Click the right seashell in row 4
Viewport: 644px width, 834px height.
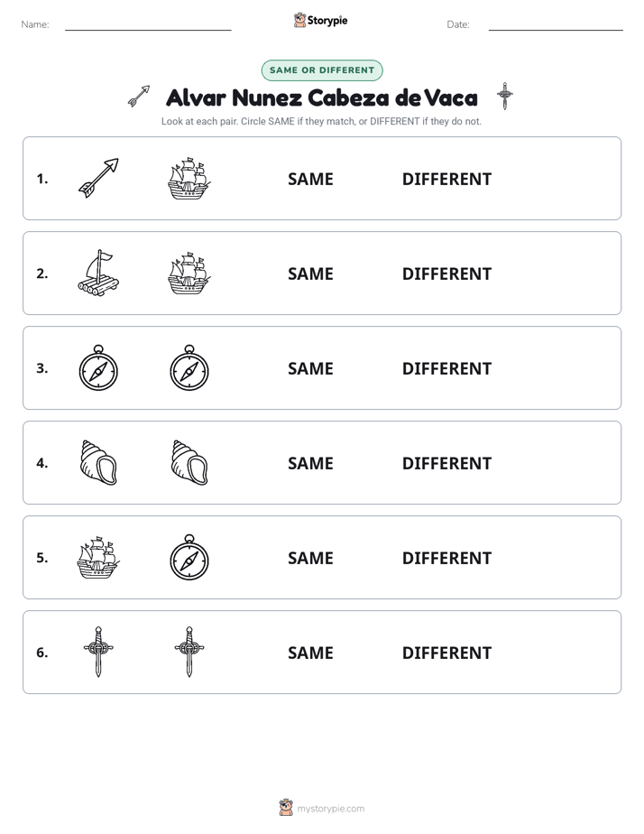[189, 462]
